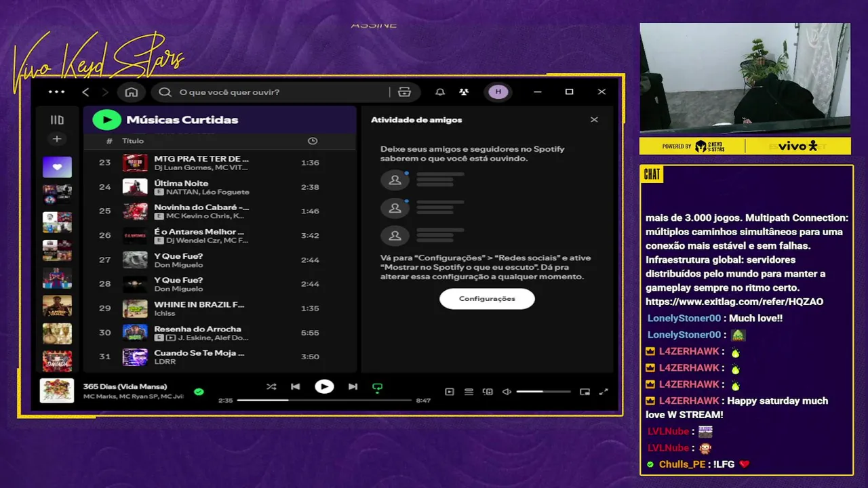The height and width of the screenshot is (488, 868).
Task: Open the Spotify Home page
Action: [132, 92]
